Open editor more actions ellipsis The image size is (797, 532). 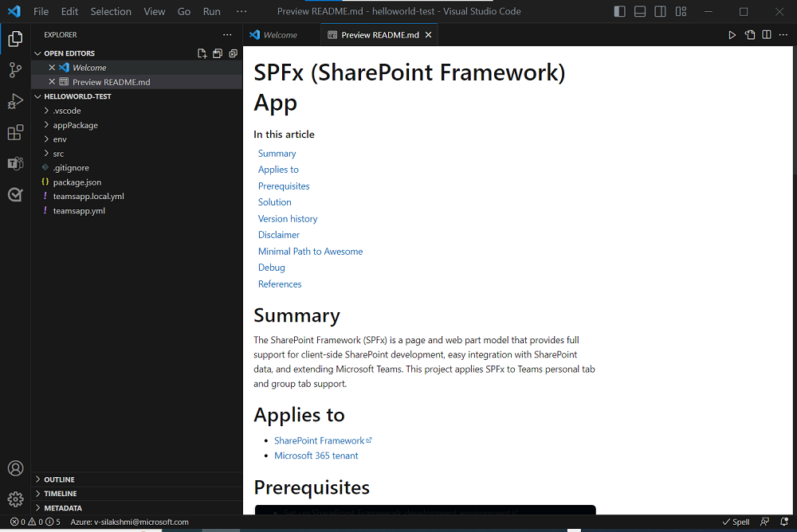coord(783,35)
